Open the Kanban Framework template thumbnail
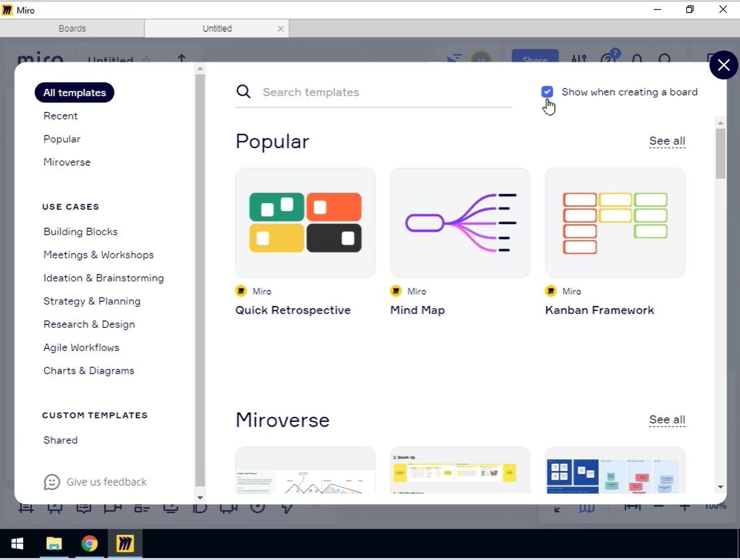740x560 pixels. (x=615, y=223)
